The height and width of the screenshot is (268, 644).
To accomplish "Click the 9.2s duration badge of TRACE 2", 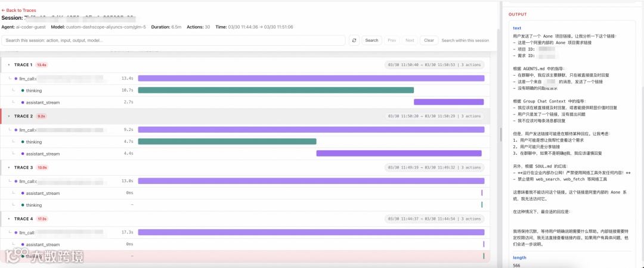I will [x=42, y=116].
